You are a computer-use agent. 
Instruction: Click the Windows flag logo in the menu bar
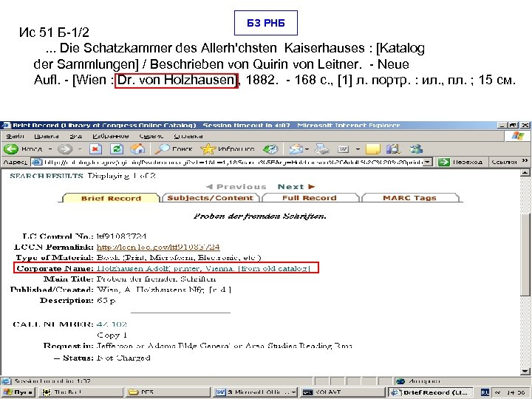point(518,136)
